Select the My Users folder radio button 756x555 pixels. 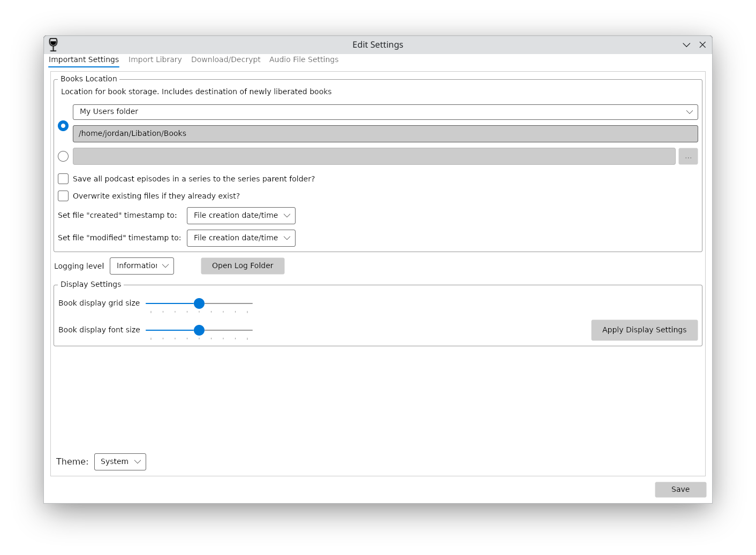click(63, 126)
